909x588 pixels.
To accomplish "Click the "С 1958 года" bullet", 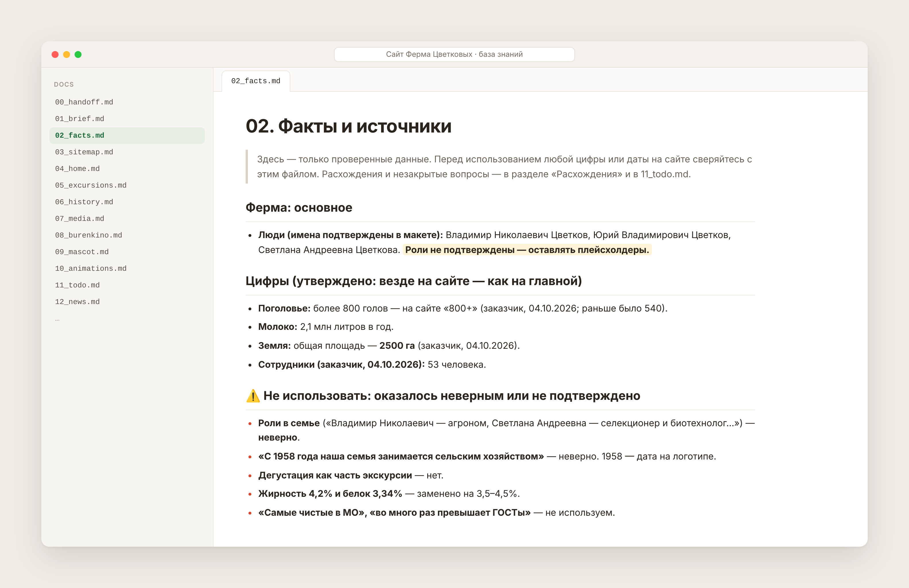I will click(487, 456).
